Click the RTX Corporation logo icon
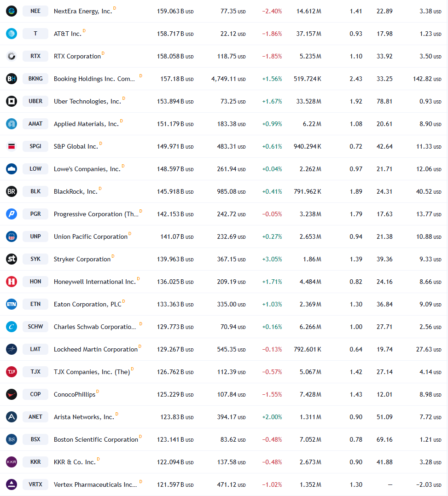448x496 pixels. click(12, 56)
